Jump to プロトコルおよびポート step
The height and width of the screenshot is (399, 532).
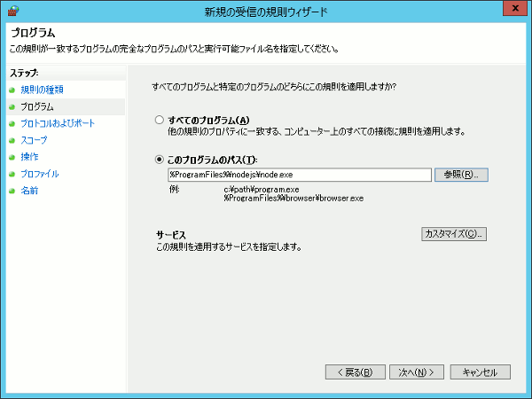(58, 123)
